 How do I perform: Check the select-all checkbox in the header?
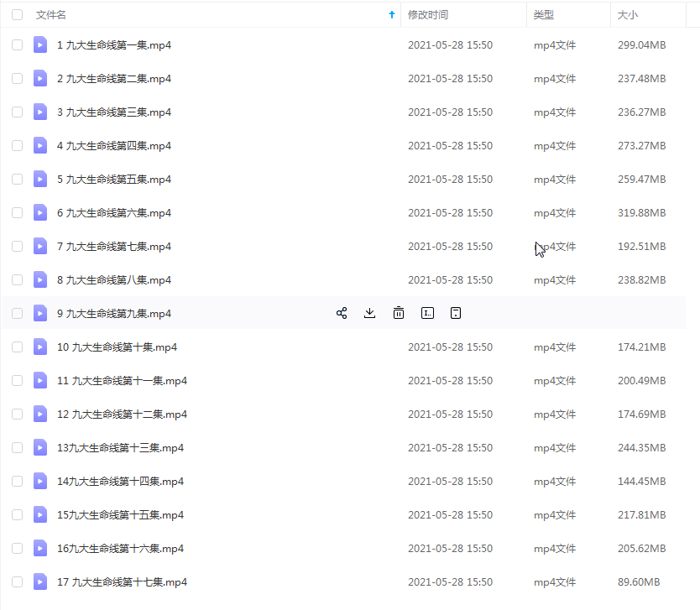point(17,14)
